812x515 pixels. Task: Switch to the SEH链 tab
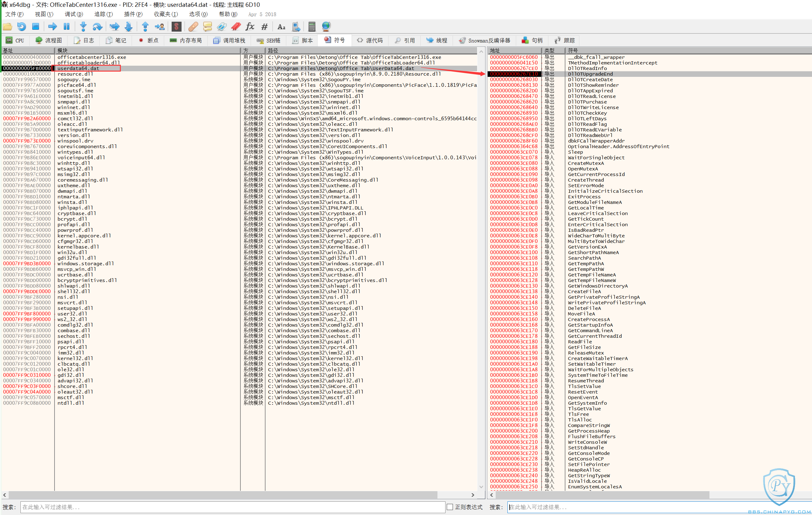pos(269,41)
